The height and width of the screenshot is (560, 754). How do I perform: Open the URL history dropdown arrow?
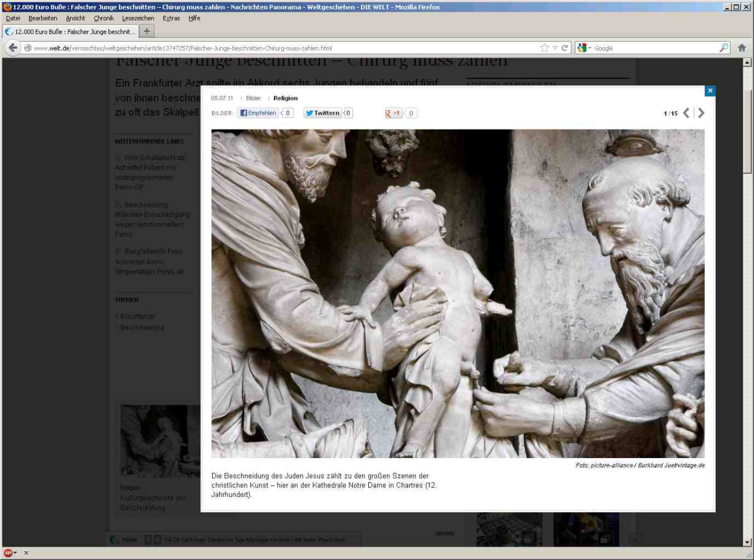pos(555,48)
